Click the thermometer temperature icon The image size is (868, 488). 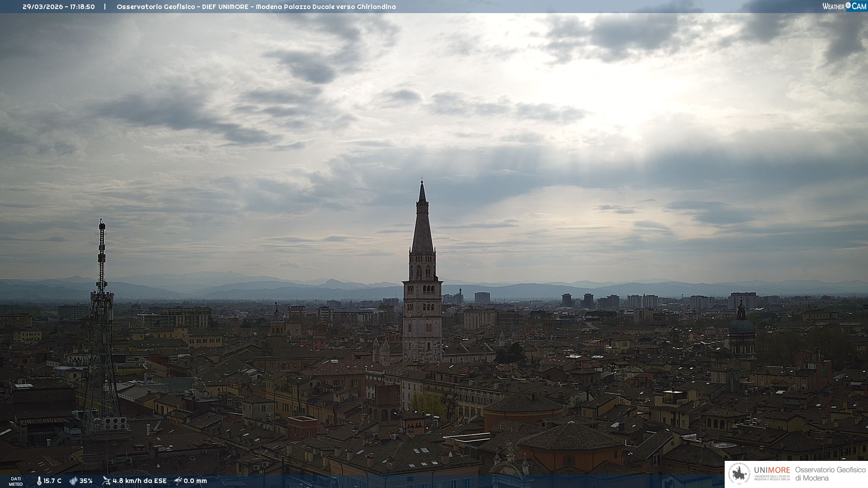coord(39,481)
